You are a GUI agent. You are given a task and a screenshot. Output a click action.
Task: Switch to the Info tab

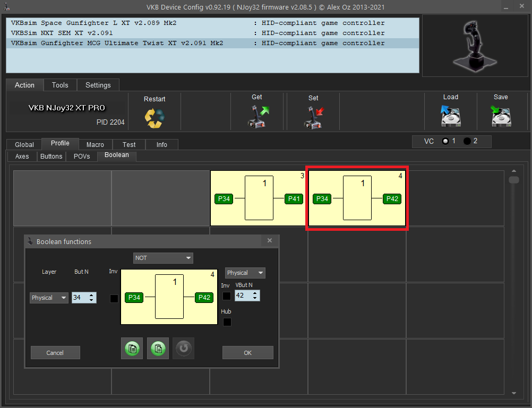pos(162,144)
